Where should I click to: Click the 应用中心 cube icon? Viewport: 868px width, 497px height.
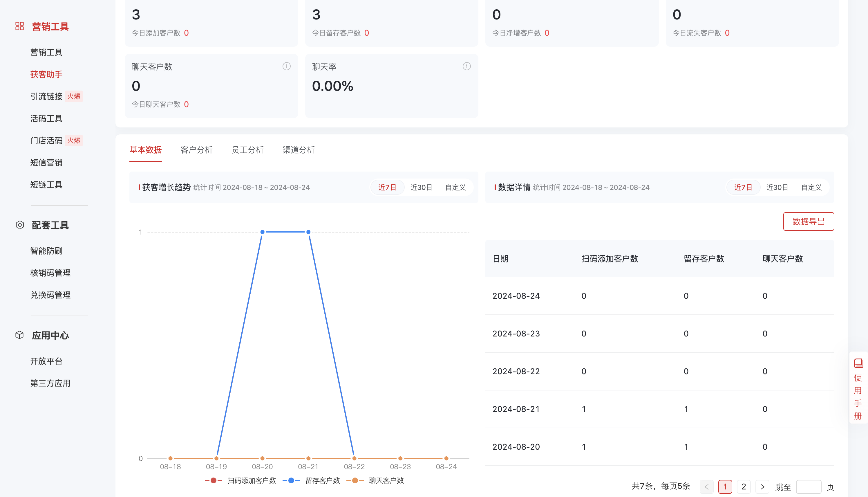(x=19, y=335)
